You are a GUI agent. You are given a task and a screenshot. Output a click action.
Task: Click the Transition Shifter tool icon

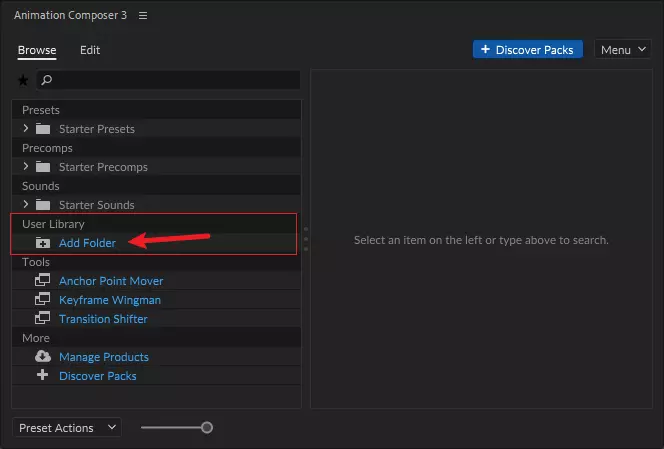tap(42, 318)
